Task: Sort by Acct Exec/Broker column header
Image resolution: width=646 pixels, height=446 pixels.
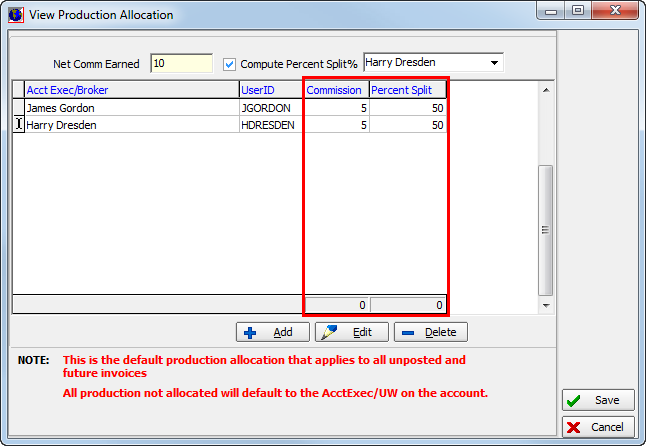Action: coord(130,90)
